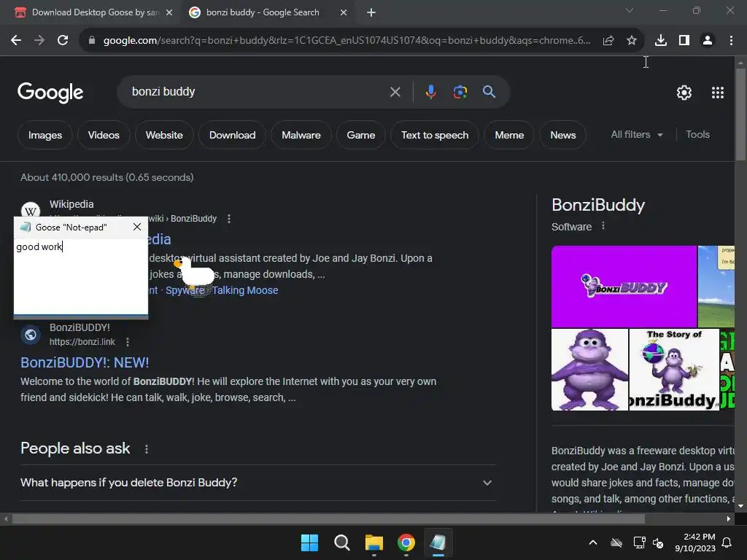Start voice search with microphone icon
Screen dimensions: 747x560
pyautogui.click(x=430, y=92)
